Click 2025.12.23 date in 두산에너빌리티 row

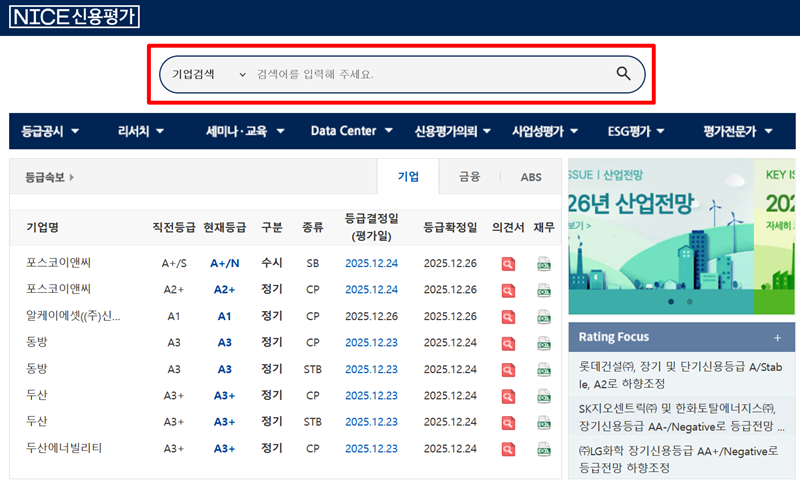click(371, 448)
